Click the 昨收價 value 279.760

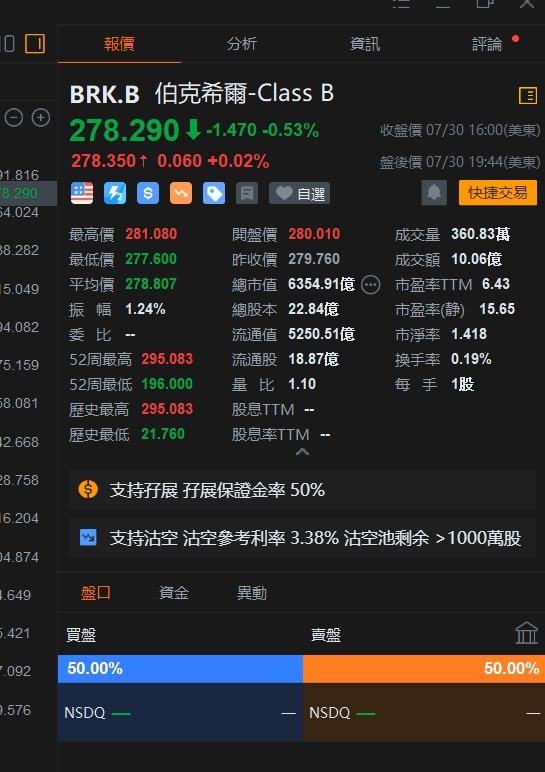[314, 259]
